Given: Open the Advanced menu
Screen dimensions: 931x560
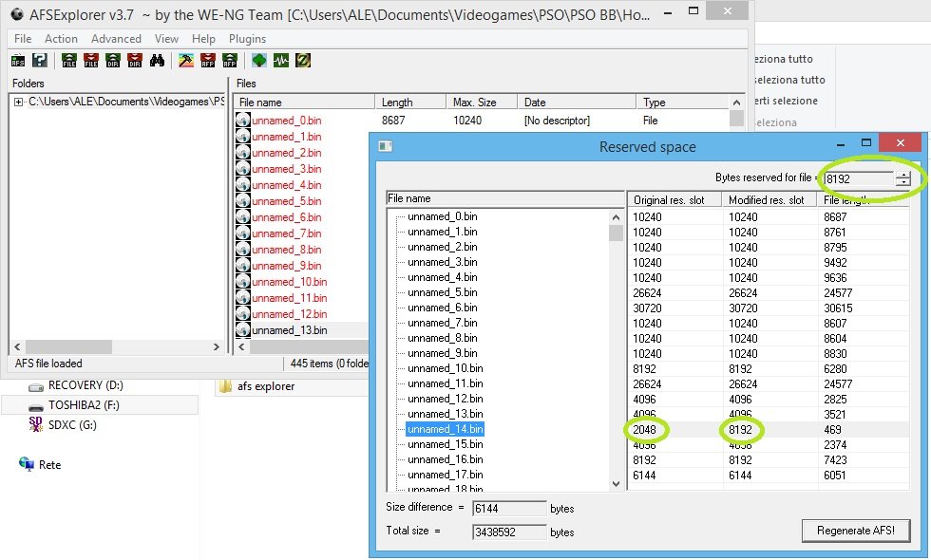Looking at the screenshot, I should coord(116,39).
